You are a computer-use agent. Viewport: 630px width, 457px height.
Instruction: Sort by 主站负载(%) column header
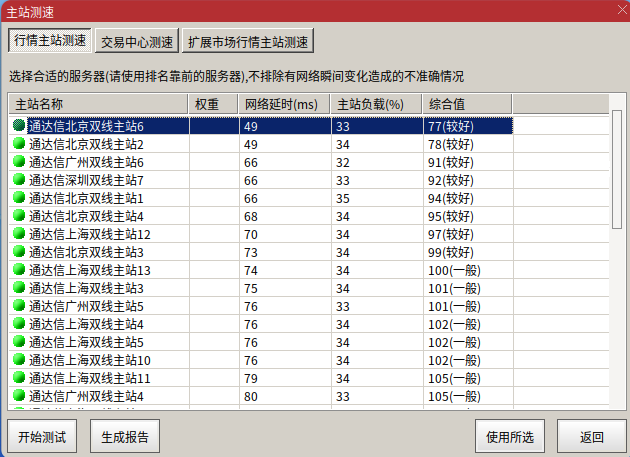click(x=376, y=105)
